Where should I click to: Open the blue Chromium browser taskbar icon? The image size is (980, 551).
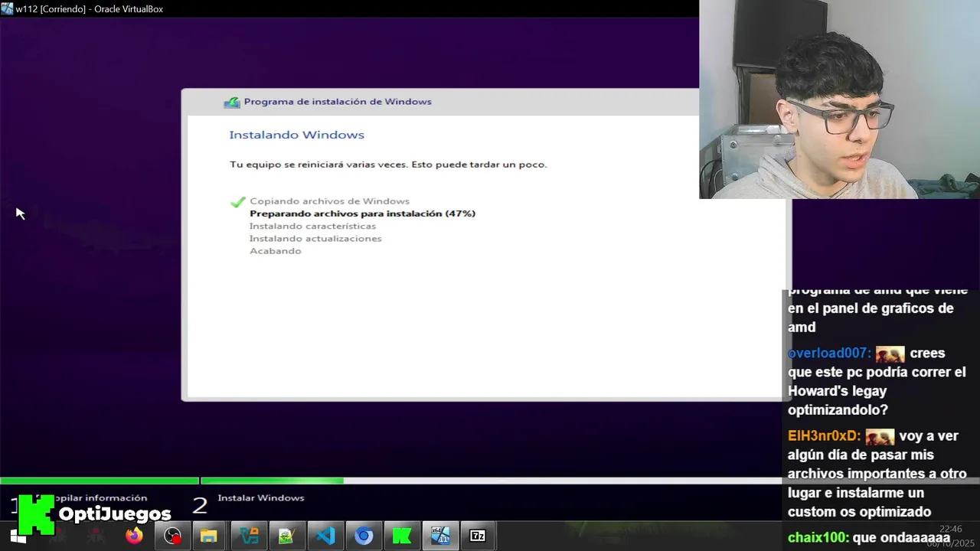(x=364, y=536)
